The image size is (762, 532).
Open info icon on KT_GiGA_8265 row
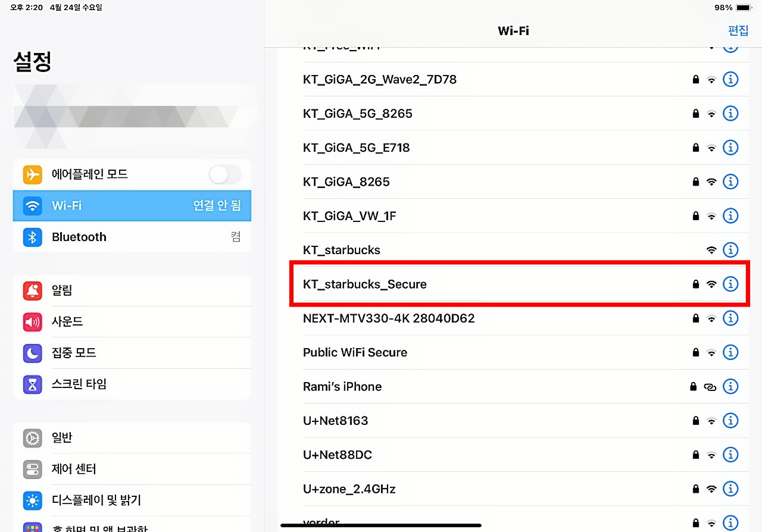click(x=730, y=181)
